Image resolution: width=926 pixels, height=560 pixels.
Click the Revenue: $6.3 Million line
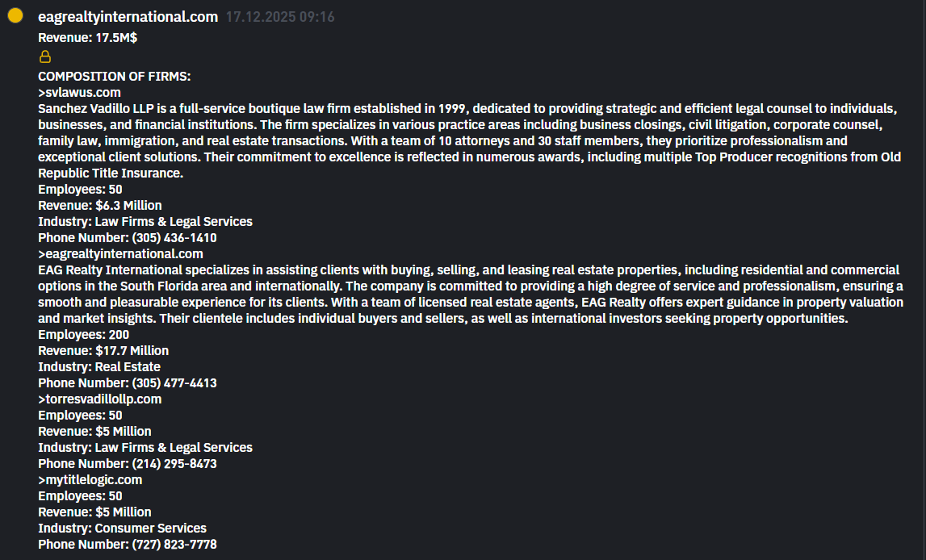[x=99, y=206]
